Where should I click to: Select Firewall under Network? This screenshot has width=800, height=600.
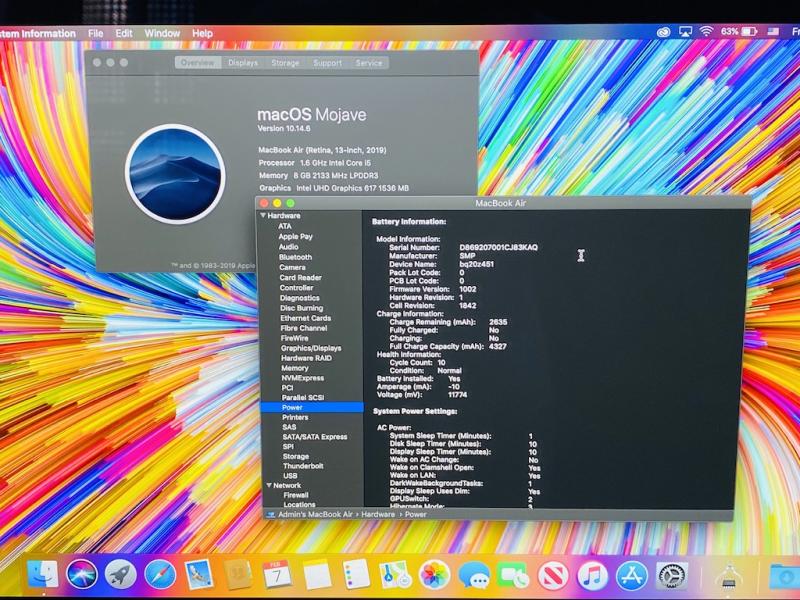(296, 495)
